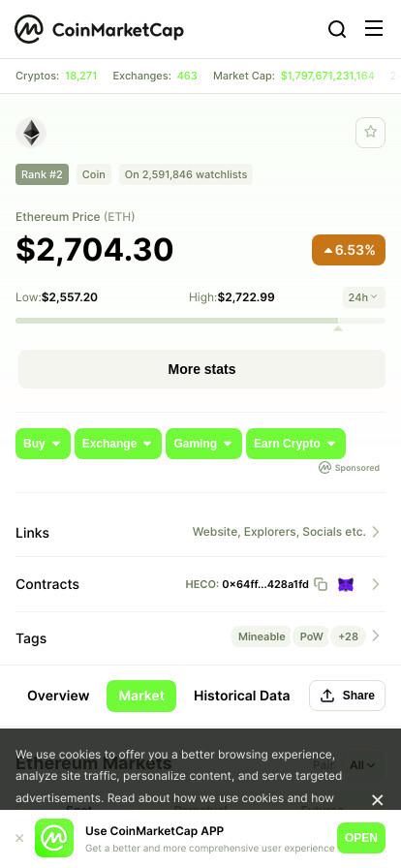Viewport: 401px width, 868px height.
Task: Click the MetaMask fox icon
Action: pyautogui.click(x=346, y=584)
